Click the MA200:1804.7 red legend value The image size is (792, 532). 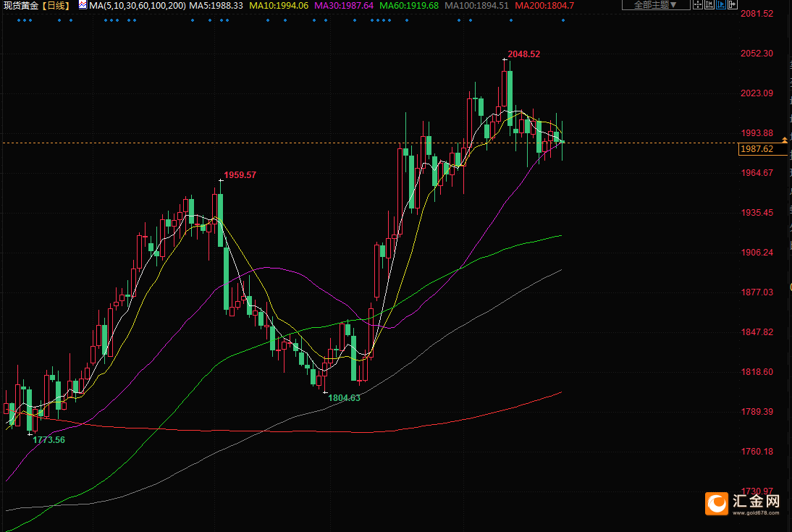click(544, 6)
